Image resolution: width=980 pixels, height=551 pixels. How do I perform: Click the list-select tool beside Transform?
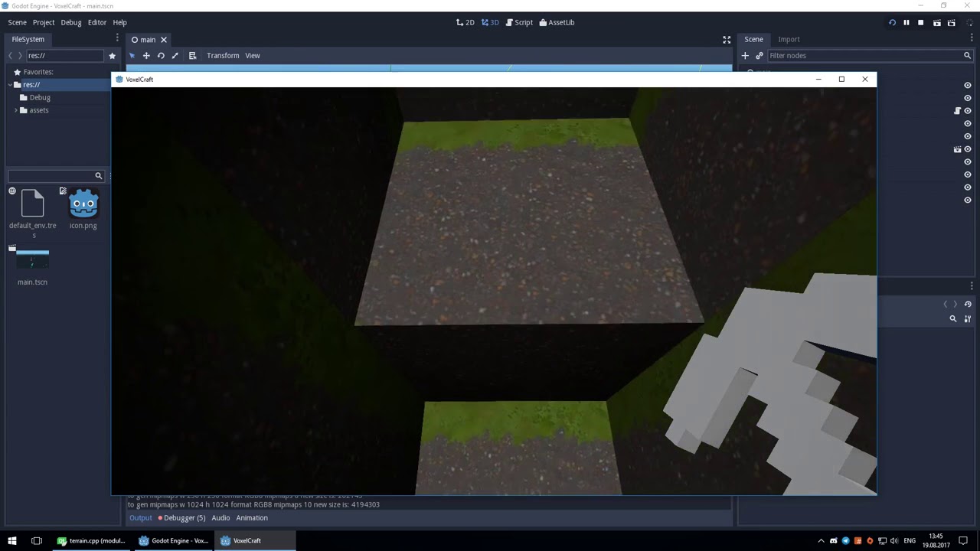pyautogui.click(x=192, y=55)
